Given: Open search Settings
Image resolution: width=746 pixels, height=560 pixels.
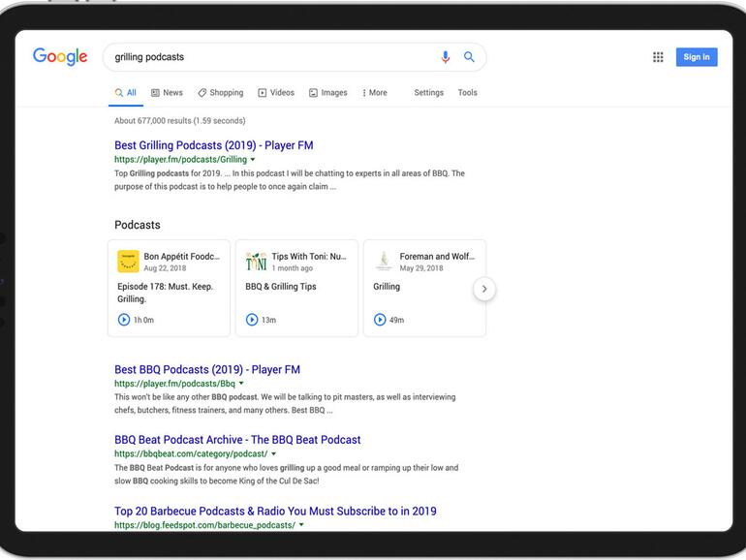Looking at the screenshot, I should click(428, 93).
